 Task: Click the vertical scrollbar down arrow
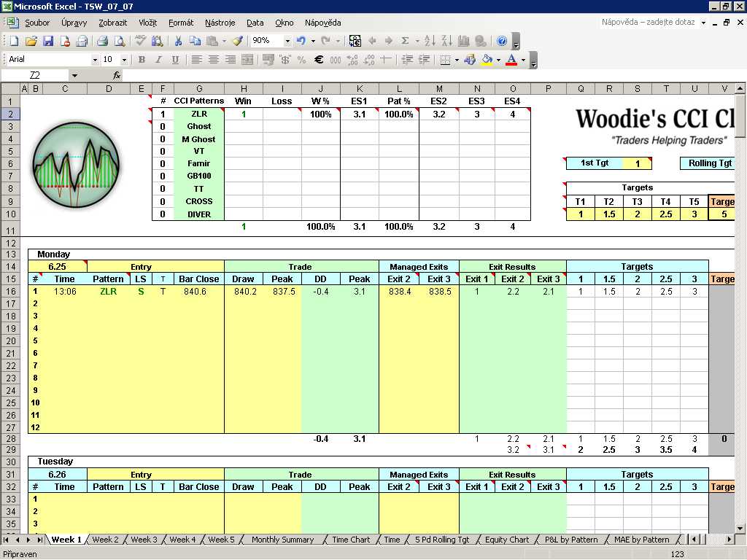[740, 528]
